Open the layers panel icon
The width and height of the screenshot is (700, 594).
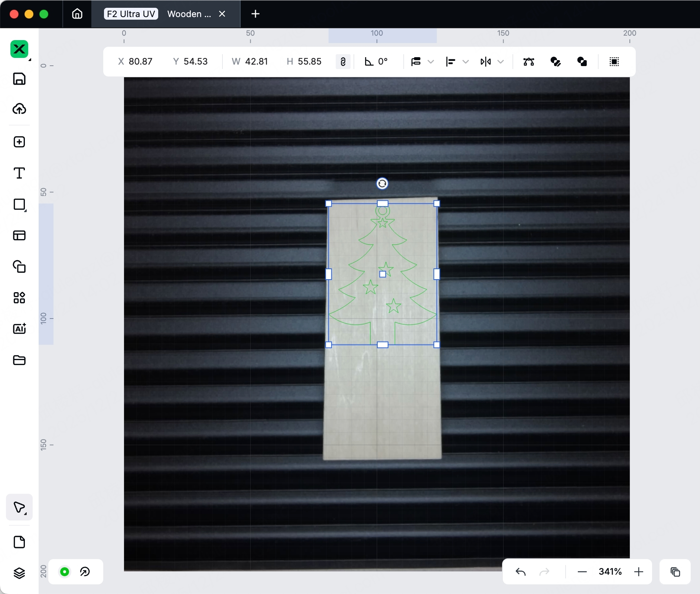tap(19, 573)
